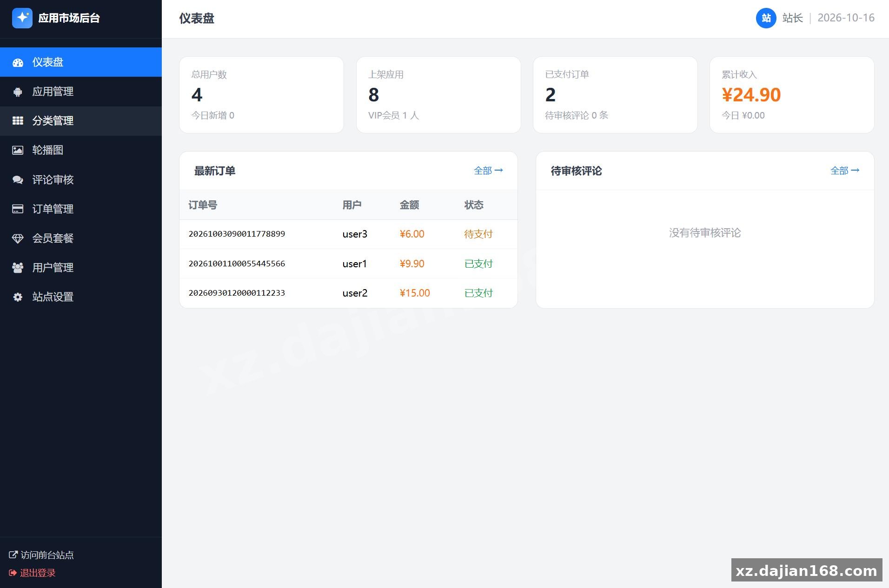The image size is (889, 588).
Task: Click the credit card icon beside 订单管理
Action: 18,209
